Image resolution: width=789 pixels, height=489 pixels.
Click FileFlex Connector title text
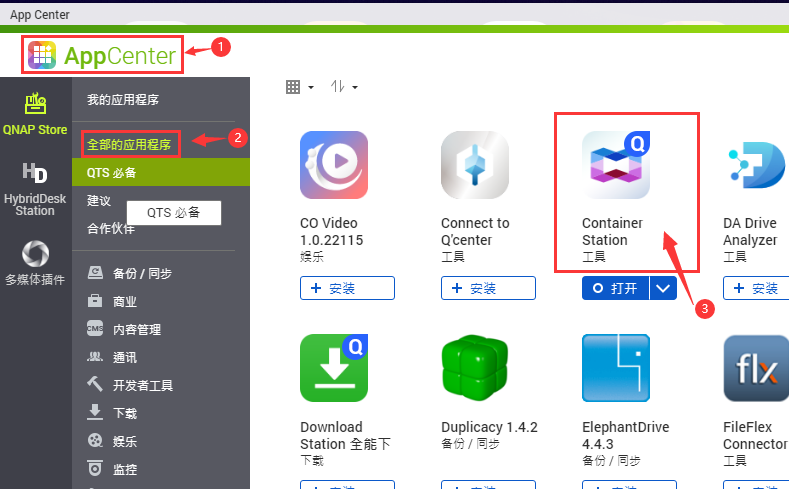click(755, 436)
